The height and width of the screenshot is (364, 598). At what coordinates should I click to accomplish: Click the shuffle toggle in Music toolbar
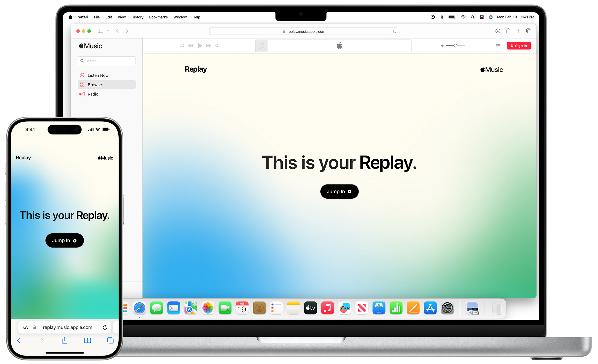coord(181,46)
